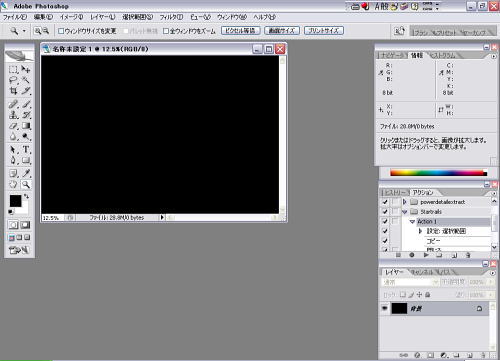Click the ピクセル等倍 (Actual Pixels) button
Viewport: 500px width, 361px height.
click(x=241, y=31)
